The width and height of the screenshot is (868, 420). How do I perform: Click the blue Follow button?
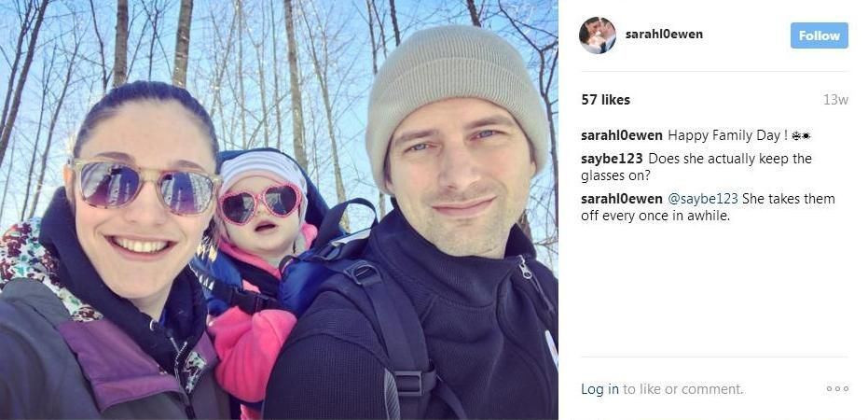point(820,35)
